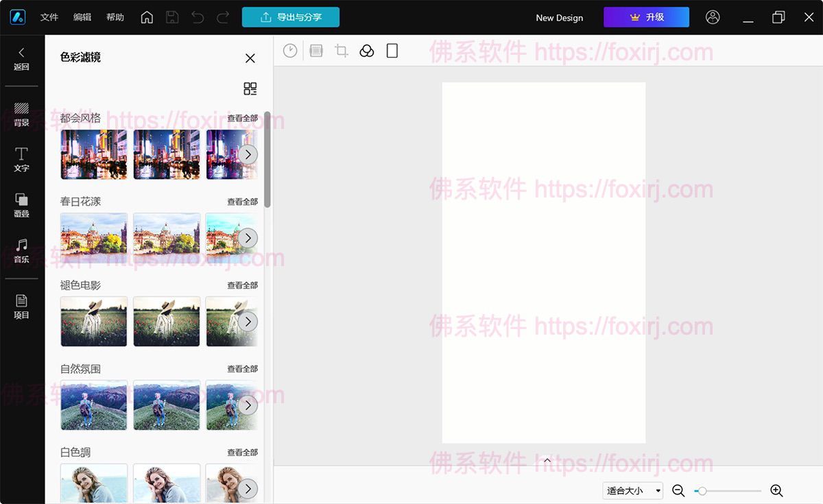823x504 pixels.
Task: Click the 导出与分享 export button
Action: click(x=290, y=16)
